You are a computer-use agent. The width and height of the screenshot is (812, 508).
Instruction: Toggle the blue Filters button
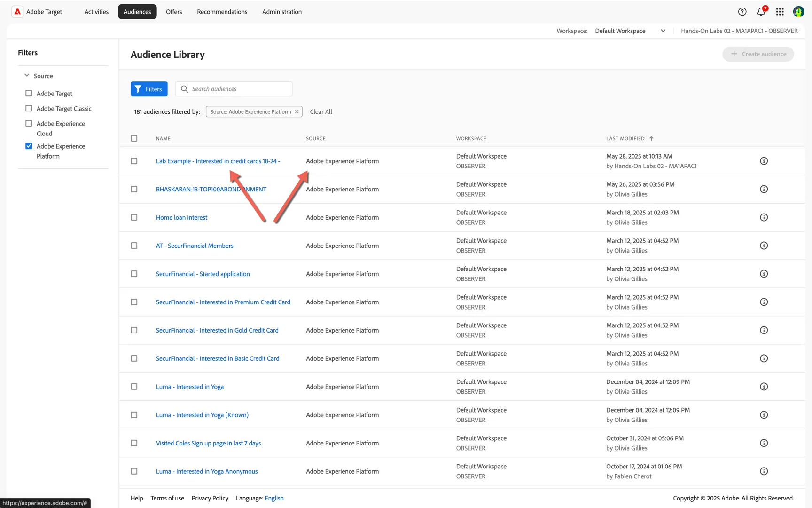149,89
